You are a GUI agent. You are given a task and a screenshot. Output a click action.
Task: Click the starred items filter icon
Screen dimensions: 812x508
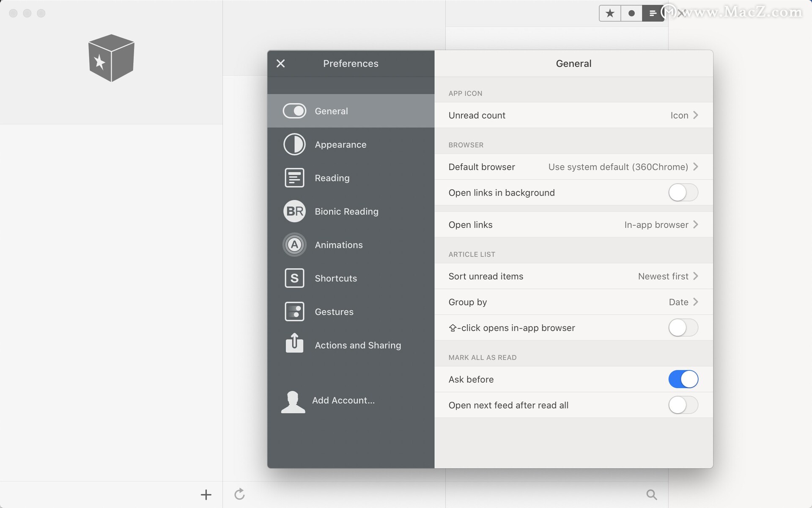pyautogui.click(x=610, y=14)
